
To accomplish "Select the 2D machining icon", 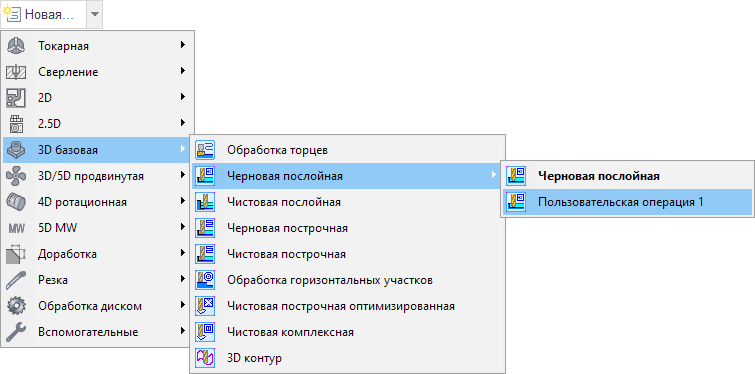I will pos(15,98).
